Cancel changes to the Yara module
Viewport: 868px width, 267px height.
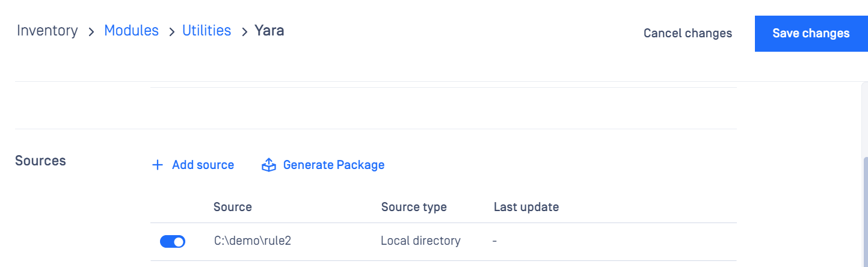(x=688, y=34)
